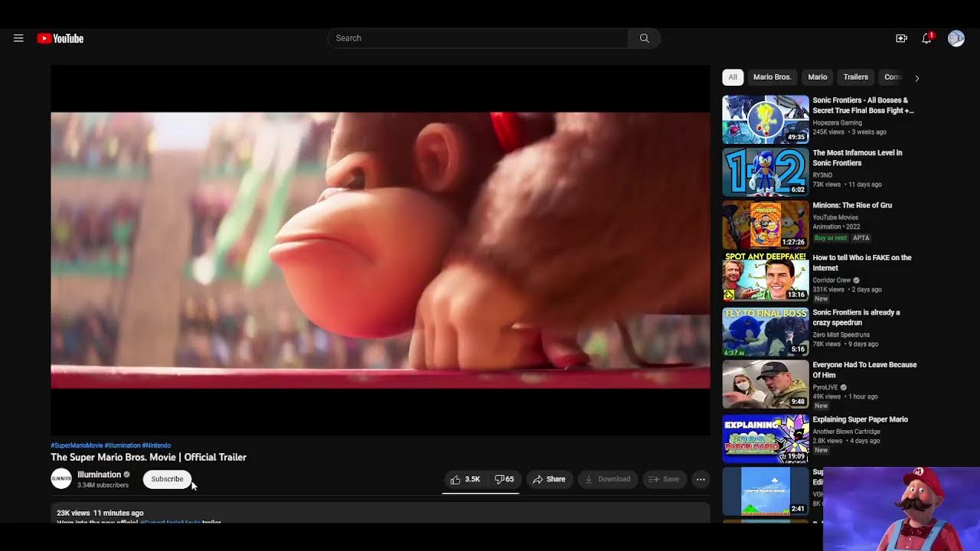Open Explaining Paper Mario thumbnail
This screenshot has height=551, width=980.
point(766,439)
